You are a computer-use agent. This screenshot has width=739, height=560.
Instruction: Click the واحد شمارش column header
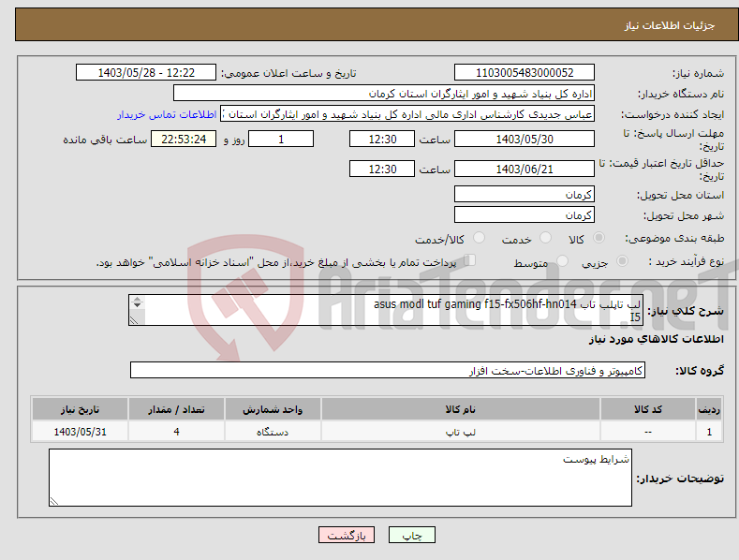pos(273,409)
